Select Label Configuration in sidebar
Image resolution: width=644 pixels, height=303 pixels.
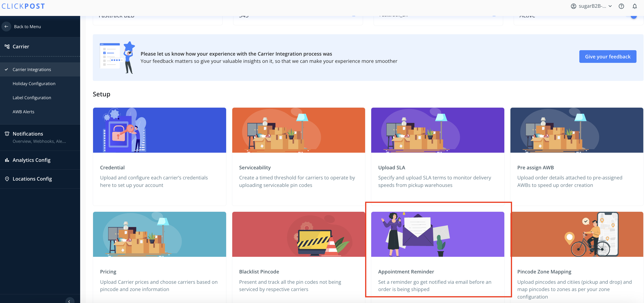pos(32,98)
